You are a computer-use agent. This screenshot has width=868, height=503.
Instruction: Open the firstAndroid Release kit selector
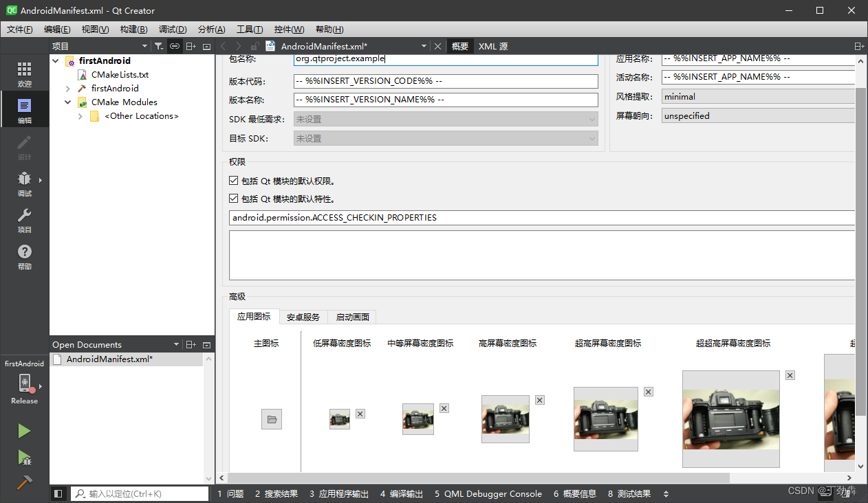point(24,383)
